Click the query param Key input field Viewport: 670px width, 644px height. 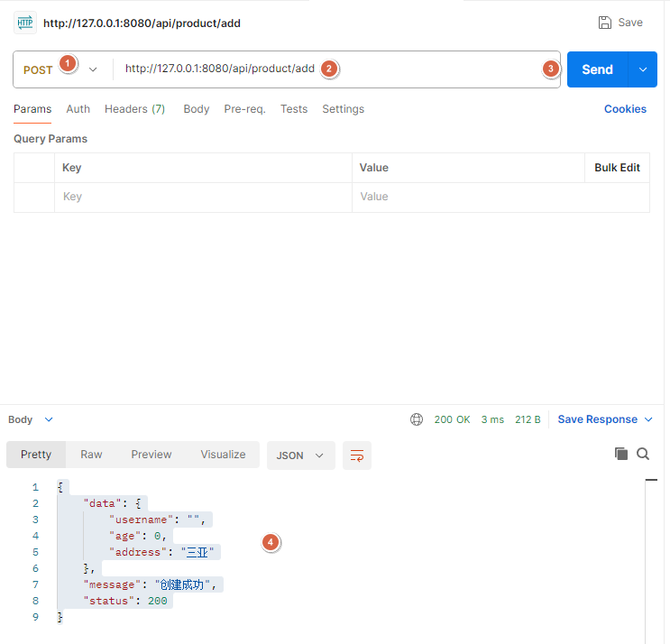[203, 197]
